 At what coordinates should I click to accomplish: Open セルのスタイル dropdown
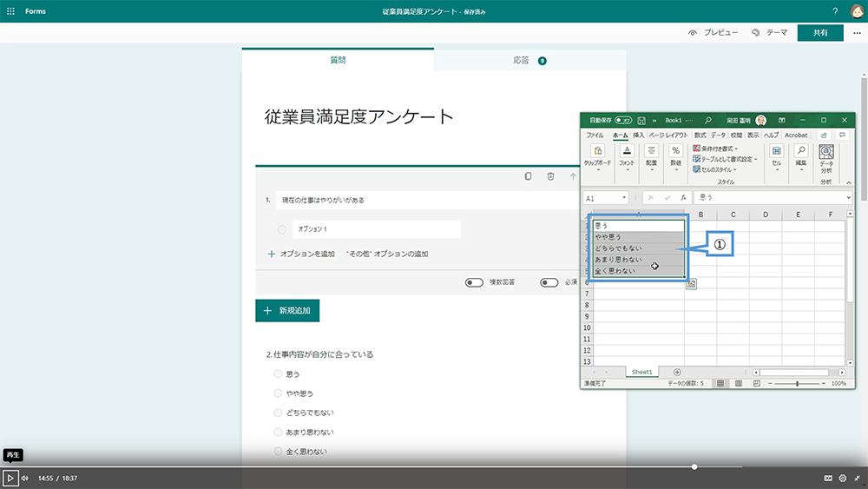coord(714,169)
